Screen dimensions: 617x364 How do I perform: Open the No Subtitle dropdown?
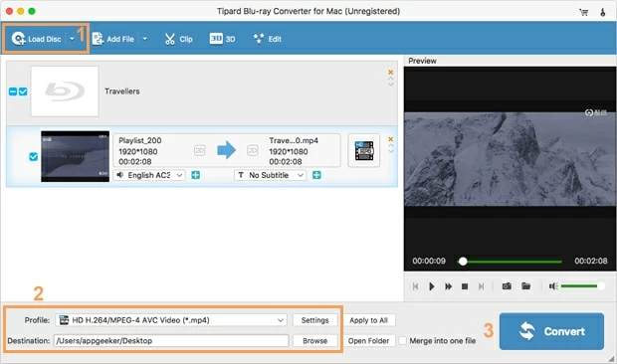(271, 175)
